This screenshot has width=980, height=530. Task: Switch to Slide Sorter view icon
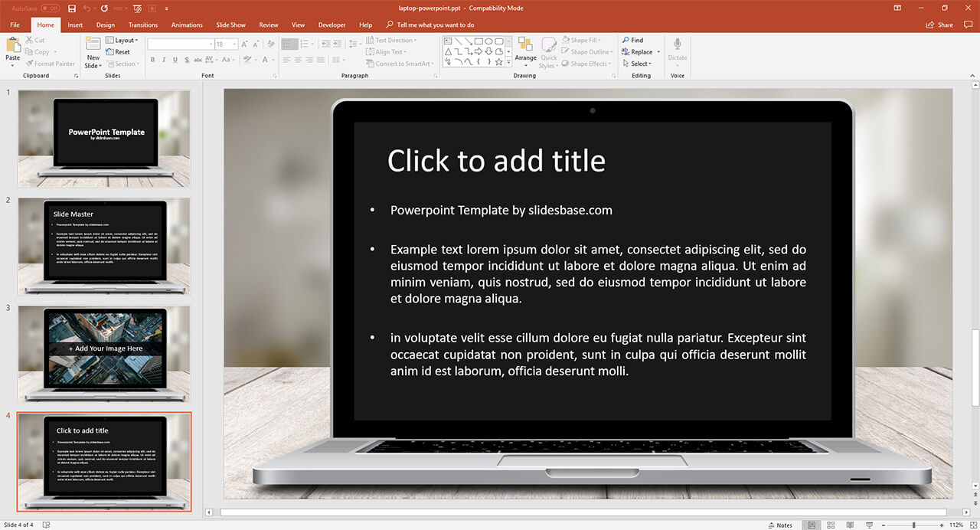831,525
